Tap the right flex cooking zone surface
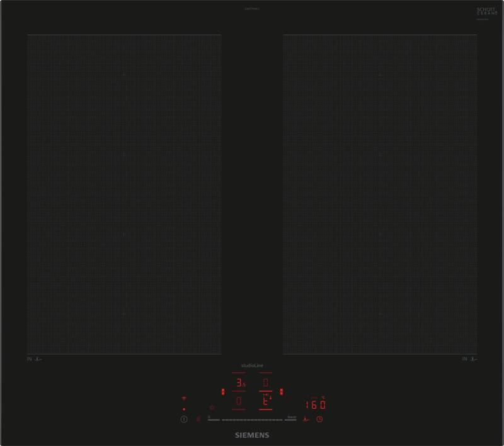Screen dimensions: 504x446 (380, 194)
